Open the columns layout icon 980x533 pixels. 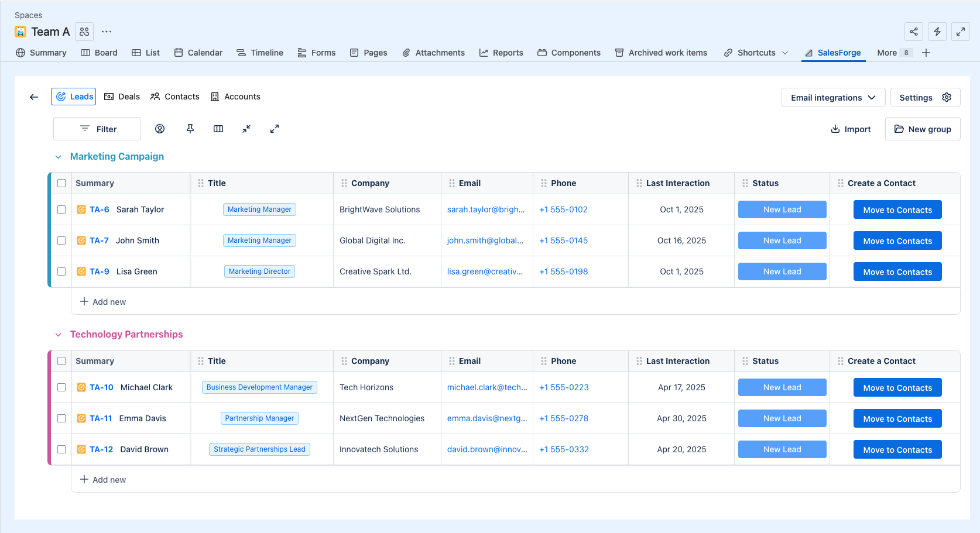(218, 129)
